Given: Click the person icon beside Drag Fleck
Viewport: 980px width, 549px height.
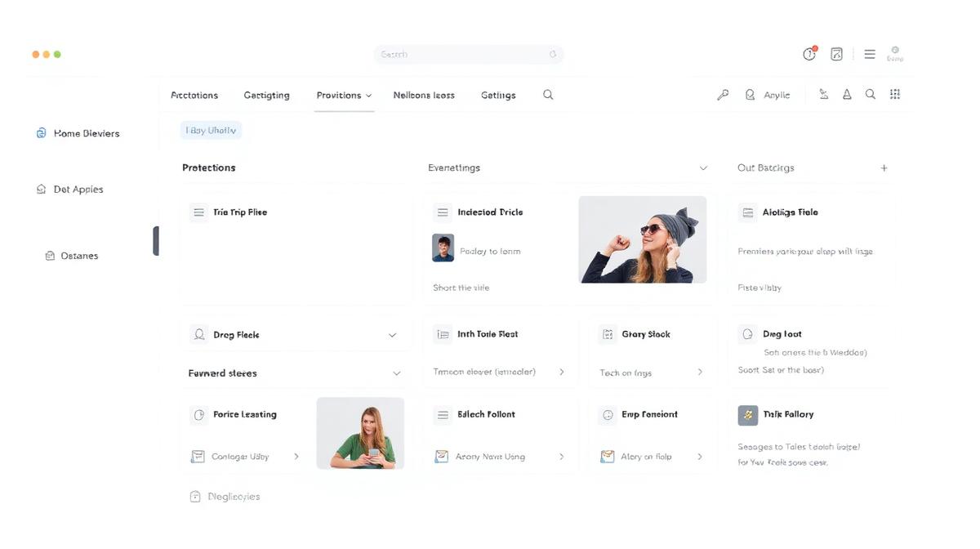Looking at the screenshot, I should pyautogui.click(x=198, y=335).
